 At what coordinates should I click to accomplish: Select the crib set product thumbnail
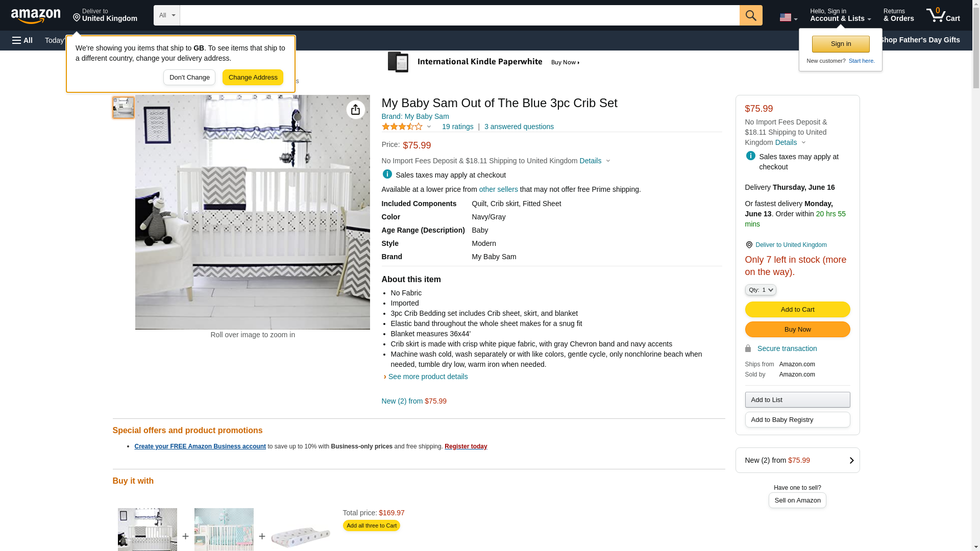124,108
